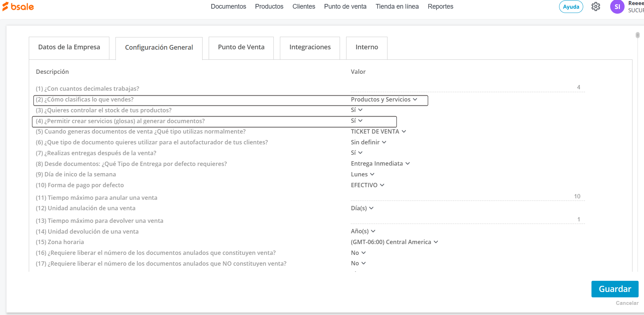Click the Ayuda help button
Screen dimensions: 644x315
(571, 6)
